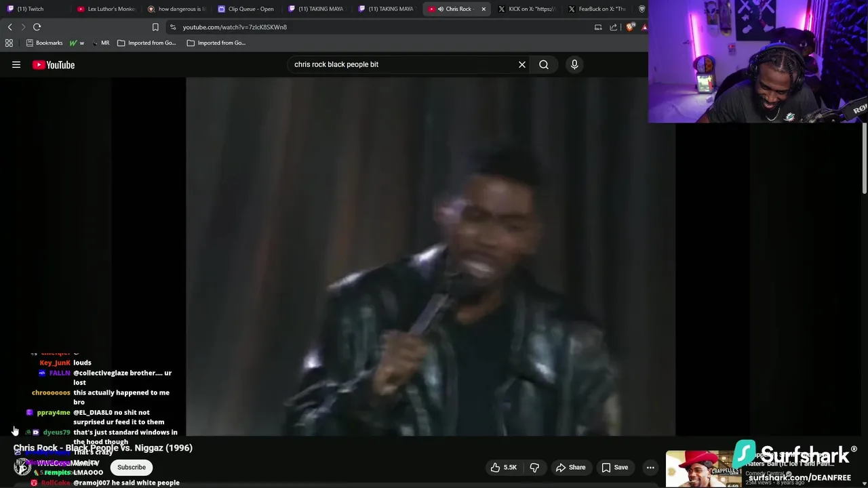Switch to the first (11) TAKING MAYA tab
This screenshot has height=488, width=868.
[316, 9]
